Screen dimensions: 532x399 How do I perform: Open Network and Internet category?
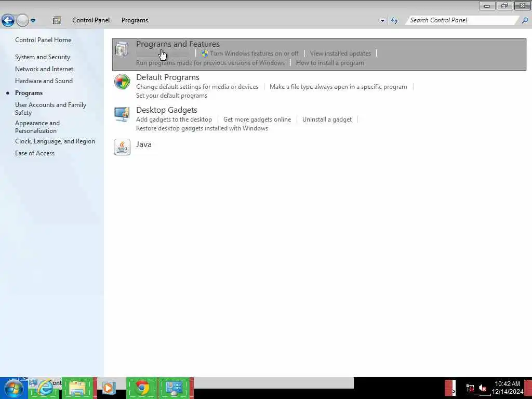(44, 69)
